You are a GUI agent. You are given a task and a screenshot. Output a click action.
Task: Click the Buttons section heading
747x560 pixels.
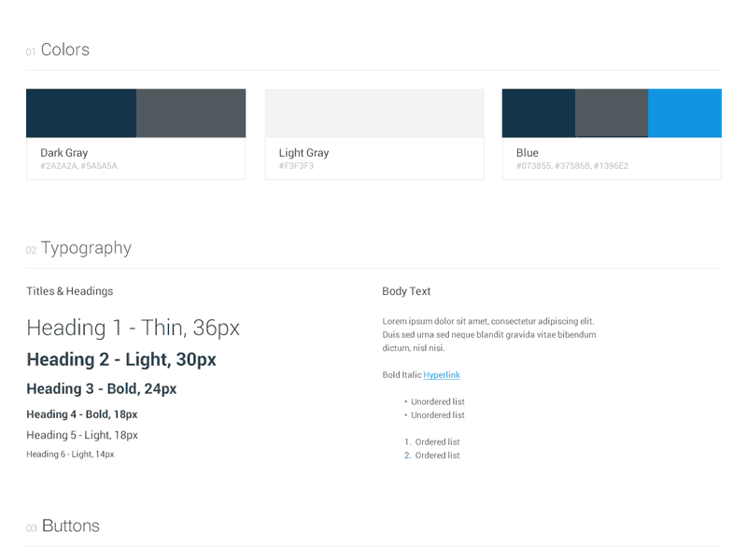click(70, 526)
